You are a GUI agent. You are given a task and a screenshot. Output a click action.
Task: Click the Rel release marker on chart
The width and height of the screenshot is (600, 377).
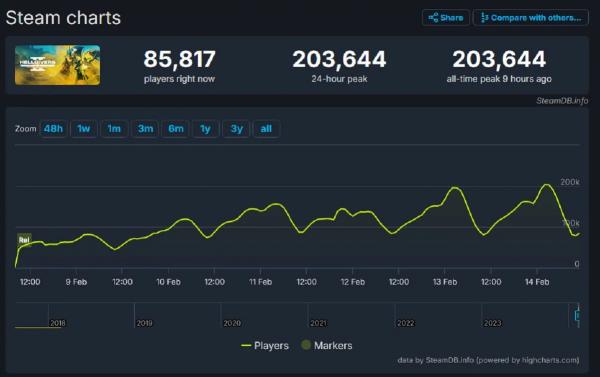point(24,240)
